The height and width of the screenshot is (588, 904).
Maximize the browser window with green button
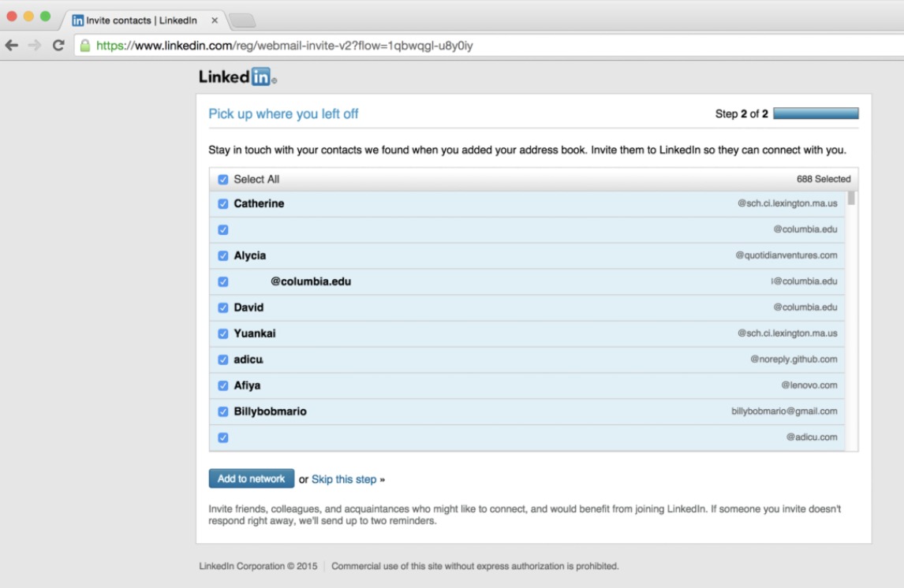click(45, 16)
